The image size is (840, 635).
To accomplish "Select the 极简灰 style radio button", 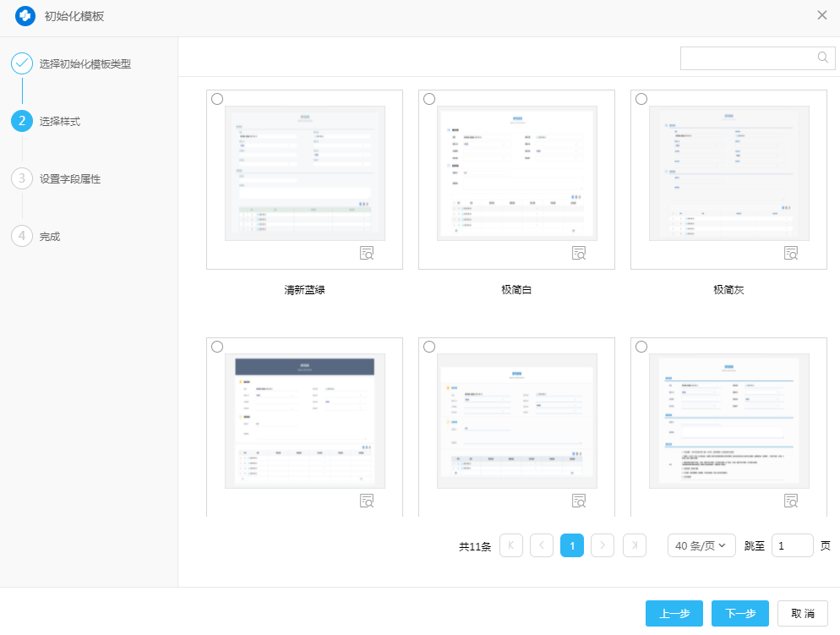I will 641,99.
